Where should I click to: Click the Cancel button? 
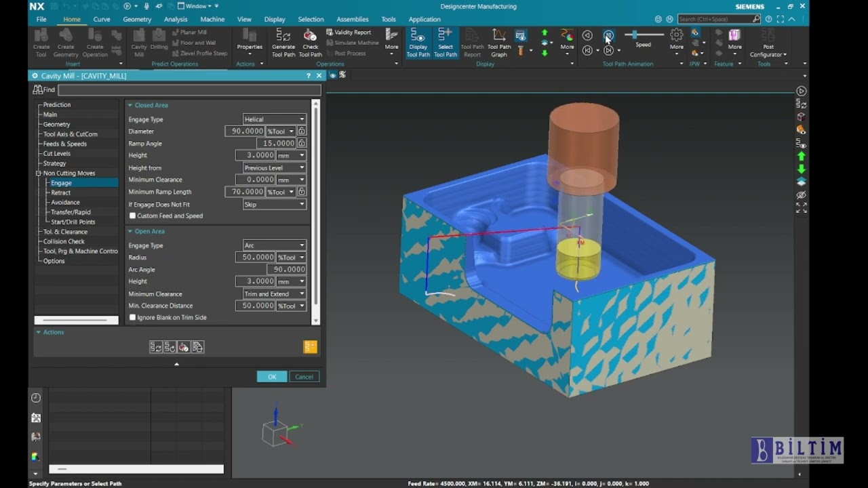(304, 377)
